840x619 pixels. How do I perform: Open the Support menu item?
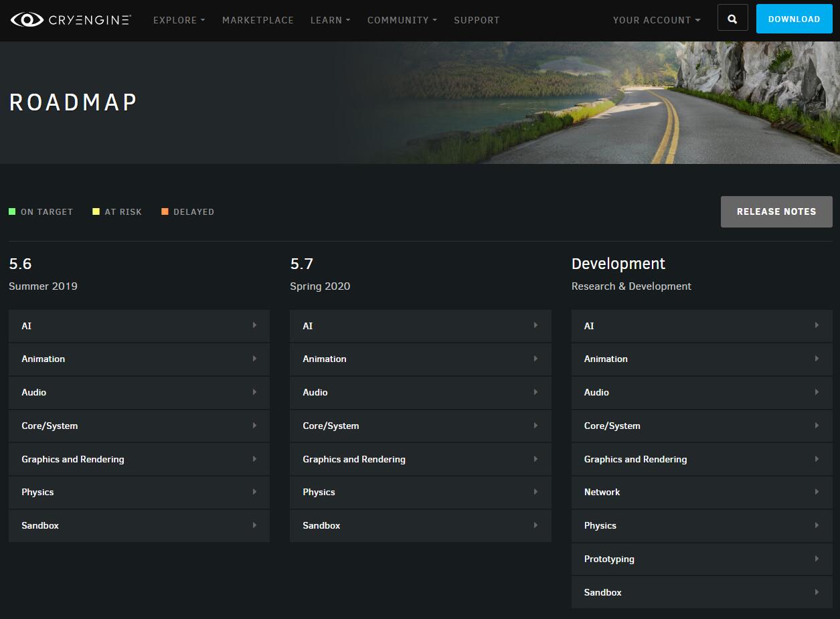(x=477, y=20)
